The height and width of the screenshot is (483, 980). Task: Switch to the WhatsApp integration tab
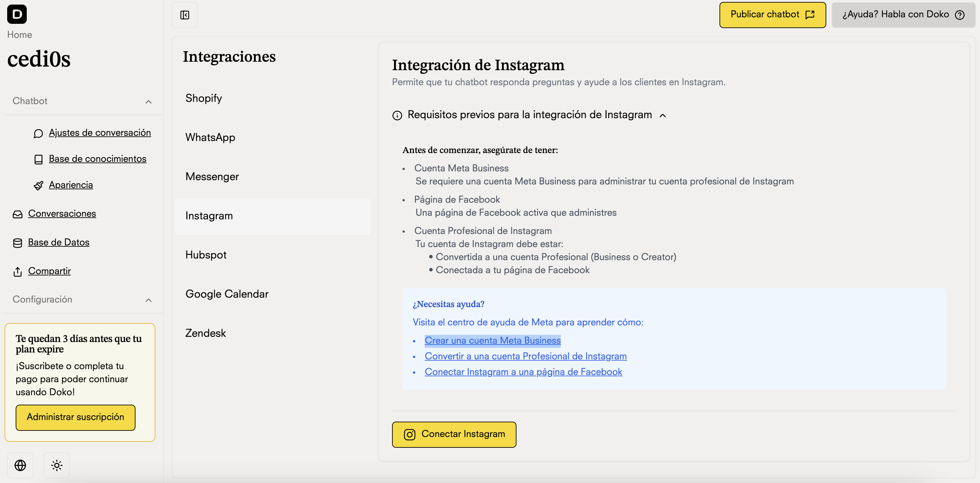[210, 138]
